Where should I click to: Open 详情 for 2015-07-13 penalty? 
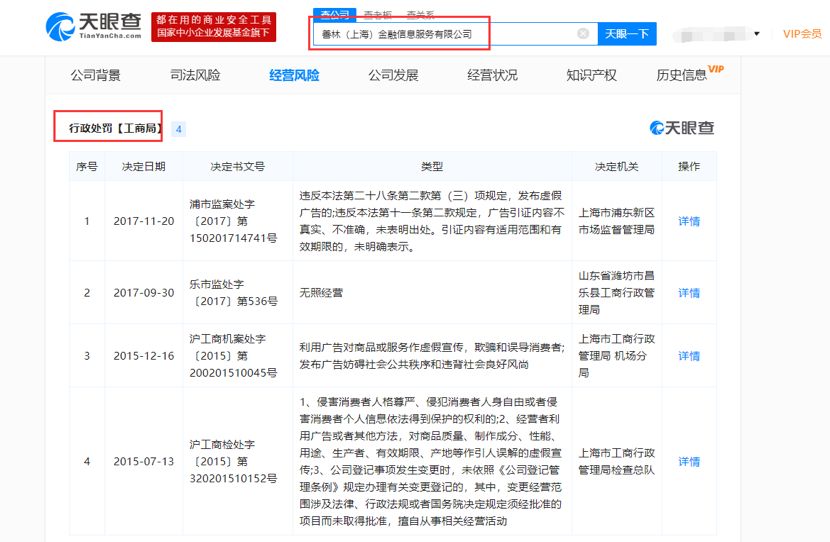(x=689, y=462)
